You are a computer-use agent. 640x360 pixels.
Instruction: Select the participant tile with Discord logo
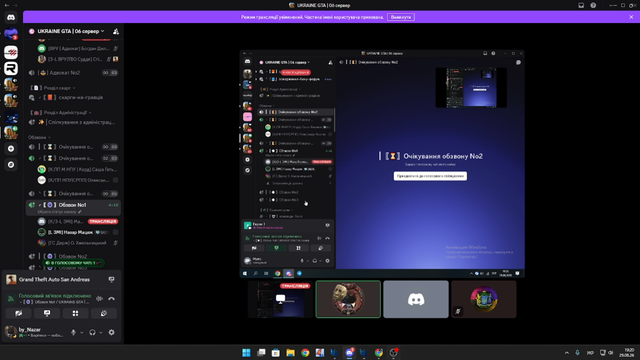click(416, 299)
